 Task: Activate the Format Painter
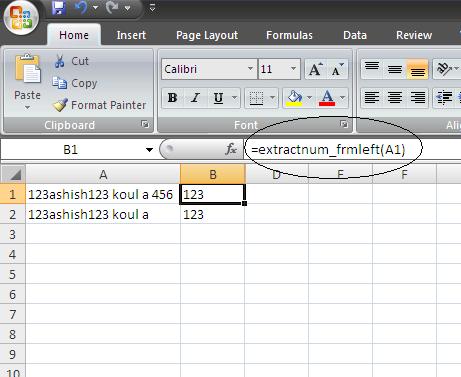[x=99, y=105]
